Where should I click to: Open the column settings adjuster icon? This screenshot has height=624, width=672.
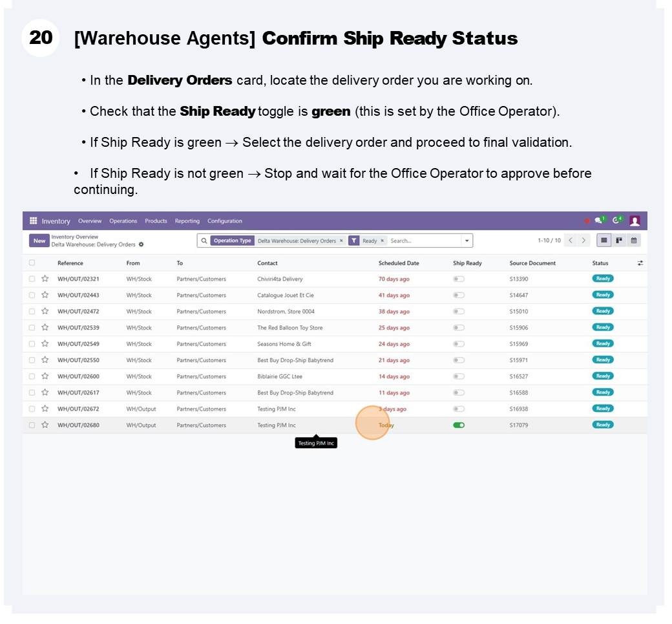[x=640, y=263]
